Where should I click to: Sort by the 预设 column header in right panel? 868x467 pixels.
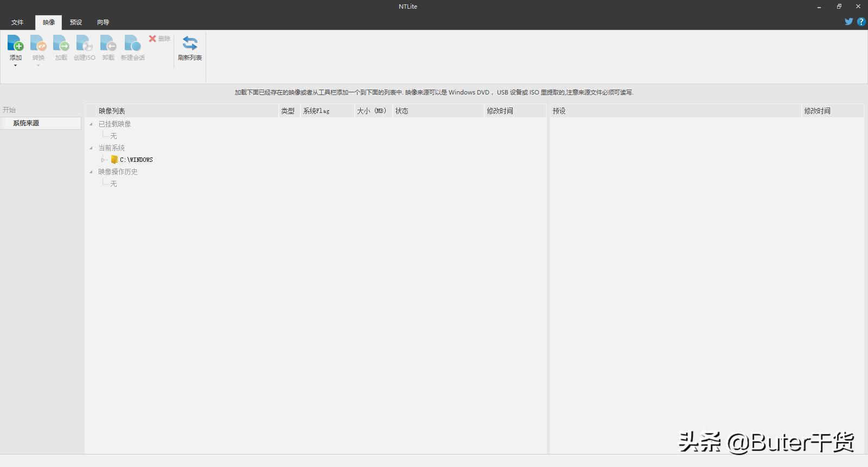676,111
